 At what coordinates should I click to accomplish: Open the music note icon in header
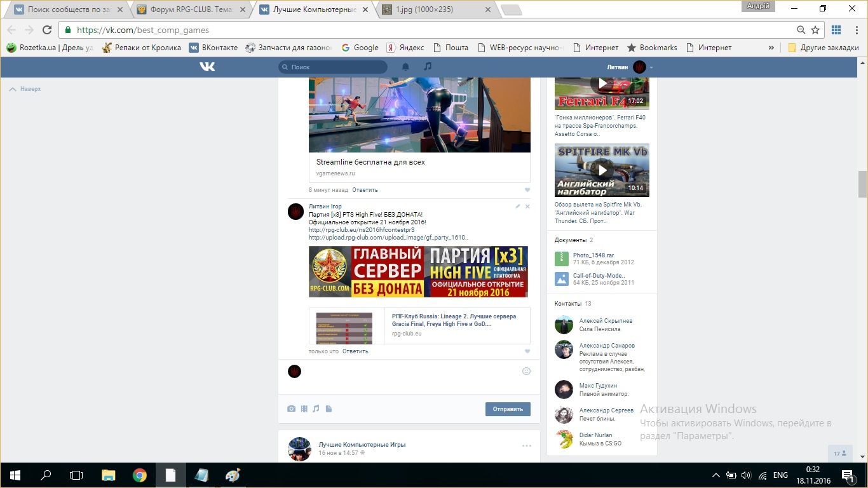pyautogui.click(x=428, y=67)
